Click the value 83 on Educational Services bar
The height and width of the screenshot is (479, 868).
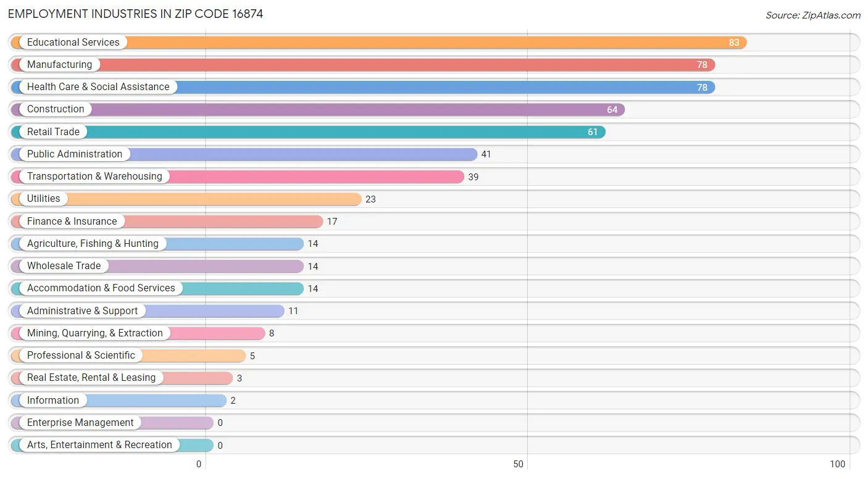tap(734, 43)
